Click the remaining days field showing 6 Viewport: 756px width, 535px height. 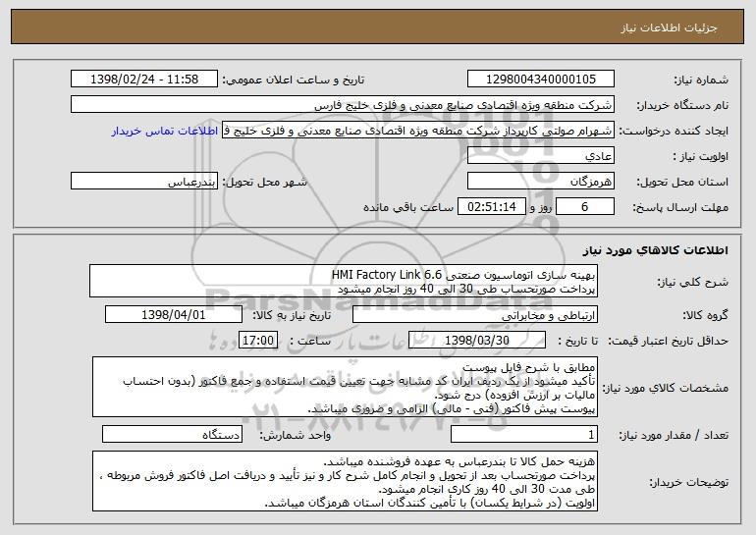coord(585,207)
